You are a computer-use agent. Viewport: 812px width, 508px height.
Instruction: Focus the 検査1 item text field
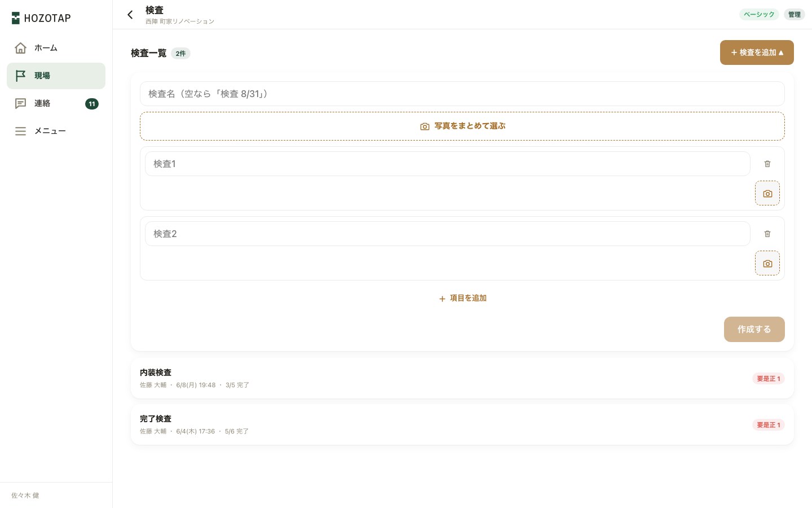click(x=448, y=164)
